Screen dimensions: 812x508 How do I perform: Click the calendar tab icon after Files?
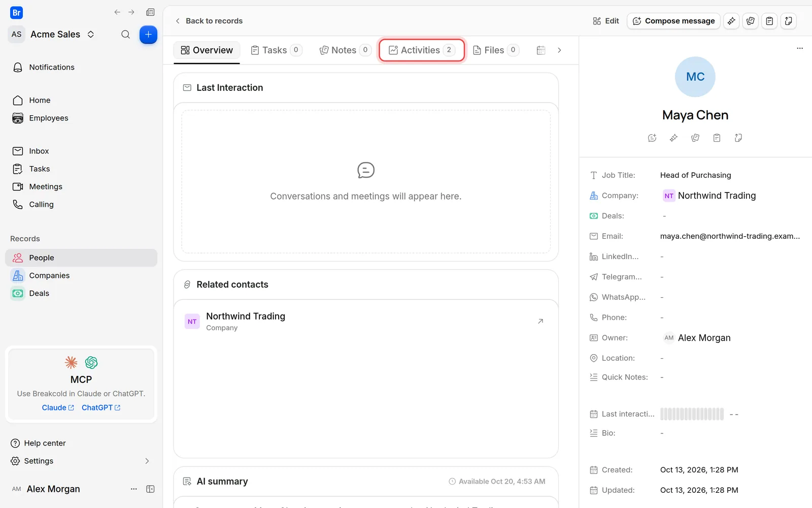point(541,50)
